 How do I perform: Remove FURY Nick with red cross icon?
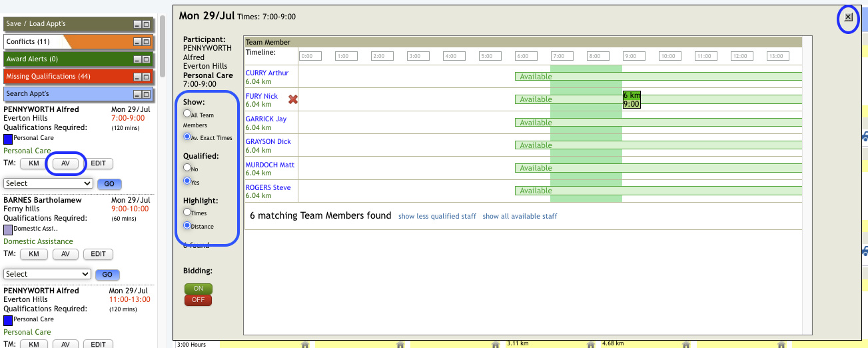[x=292, y=99]
